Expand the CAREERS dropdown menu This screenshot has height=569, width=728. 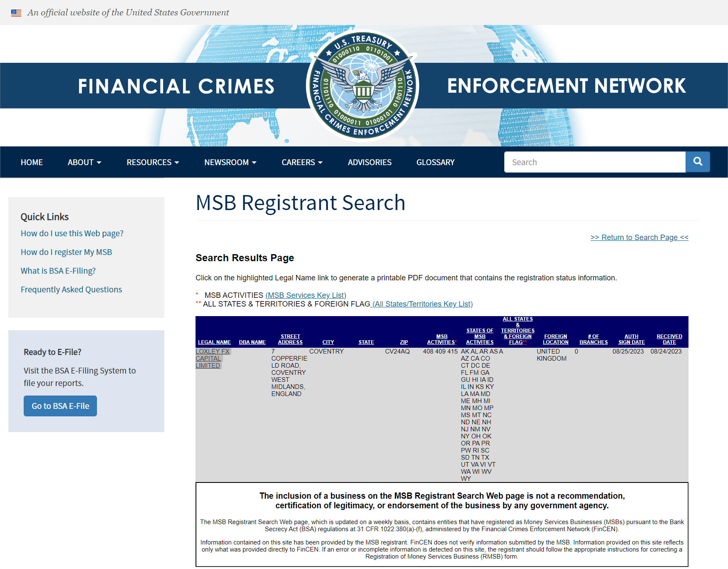[x=302, y=162]
